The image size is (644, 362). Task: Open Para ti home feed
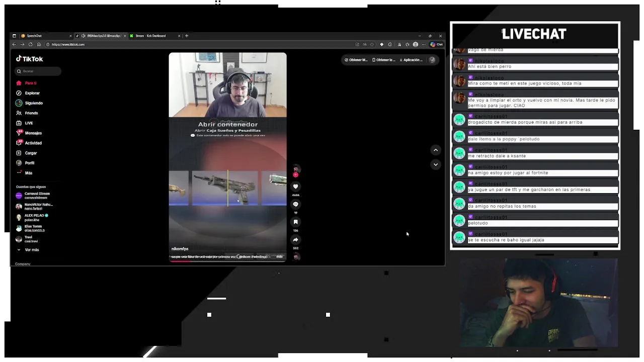click(27, 83)
